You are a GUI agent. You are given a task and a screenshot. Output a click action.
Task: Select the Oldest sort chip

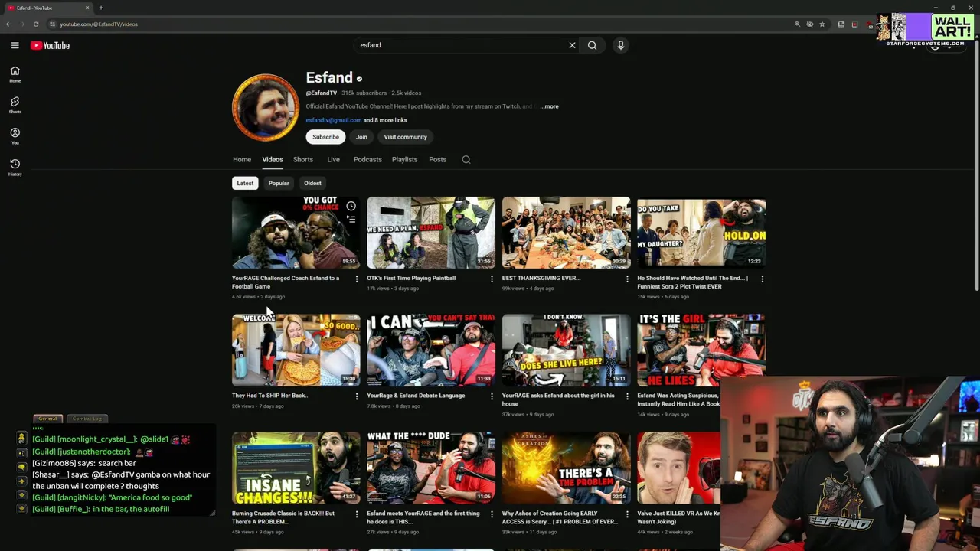[312, 183]
